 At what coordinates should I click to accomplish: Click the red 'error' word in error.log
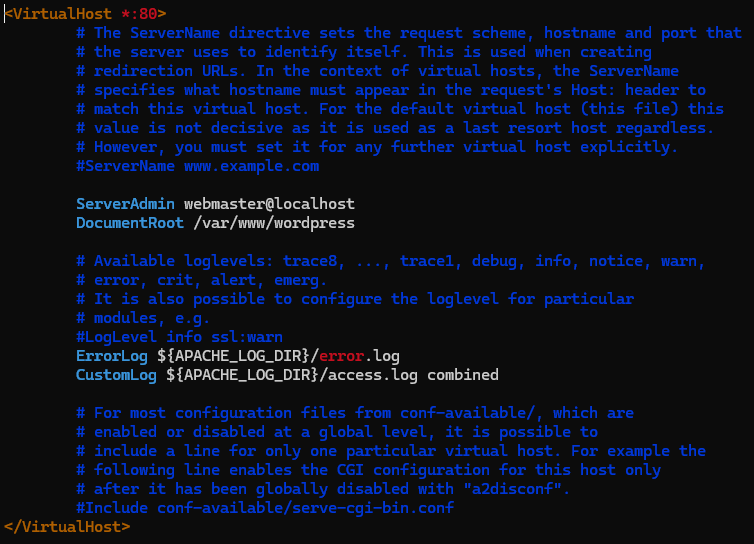(x=341, y=356)
